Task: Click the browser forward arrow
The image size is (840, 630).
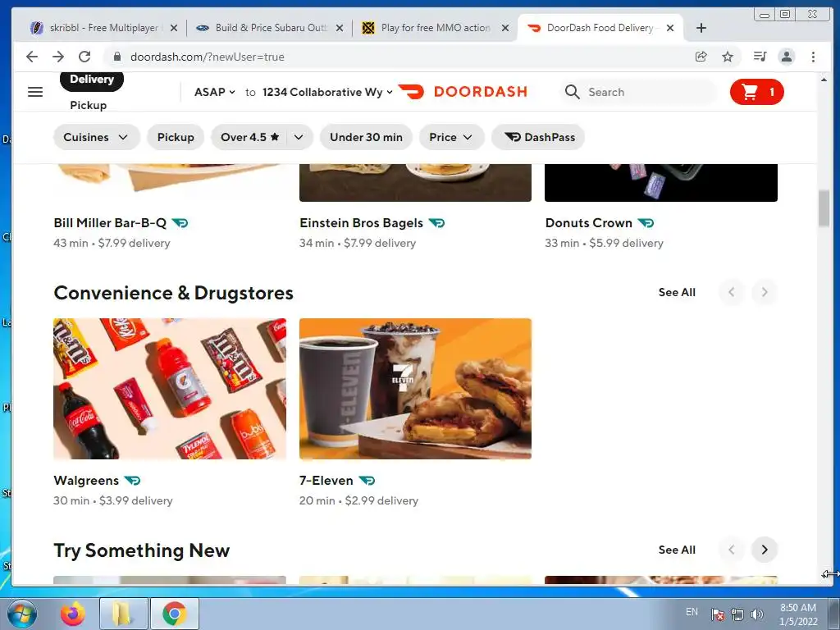Action: tap(58, 57)
